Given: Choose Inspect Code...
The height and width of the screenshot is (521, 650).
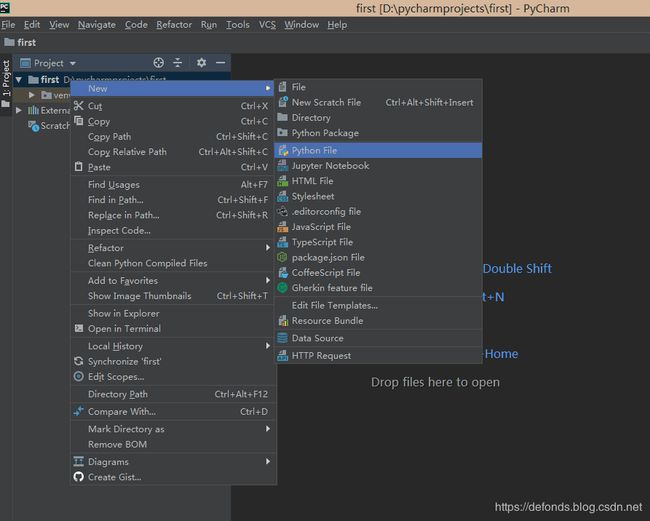Looking at the screenshot, I should [173, 230].
